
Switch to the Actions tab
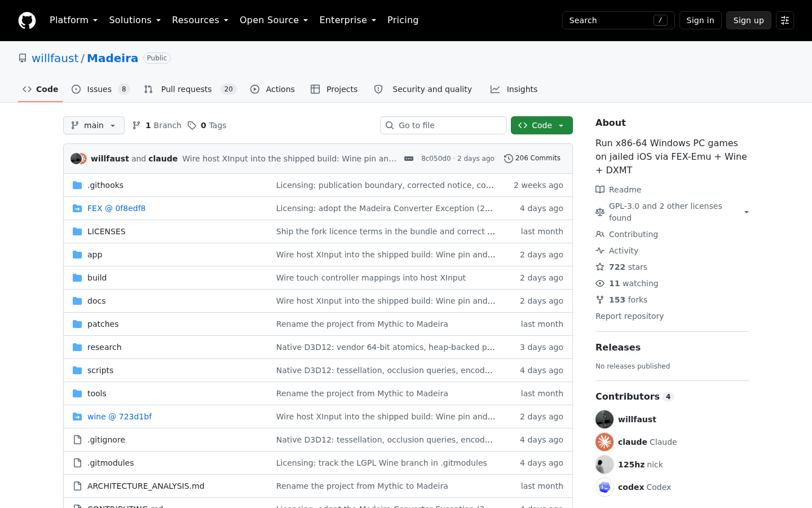click(273, 89)
